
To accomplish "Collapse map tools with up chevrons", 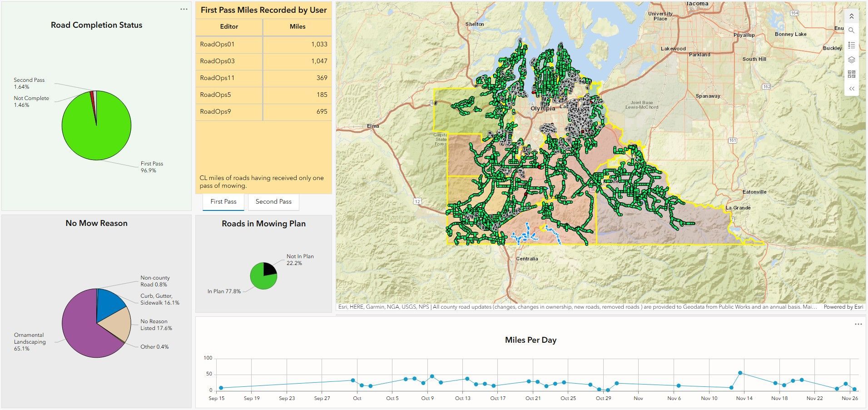I will click(851, 16).
